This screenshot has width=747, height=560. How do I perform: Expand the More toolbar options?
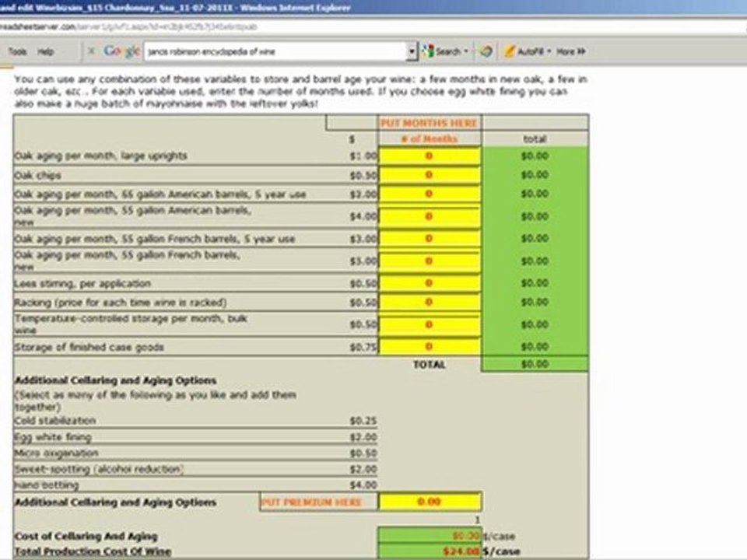(x=570, y=51)
